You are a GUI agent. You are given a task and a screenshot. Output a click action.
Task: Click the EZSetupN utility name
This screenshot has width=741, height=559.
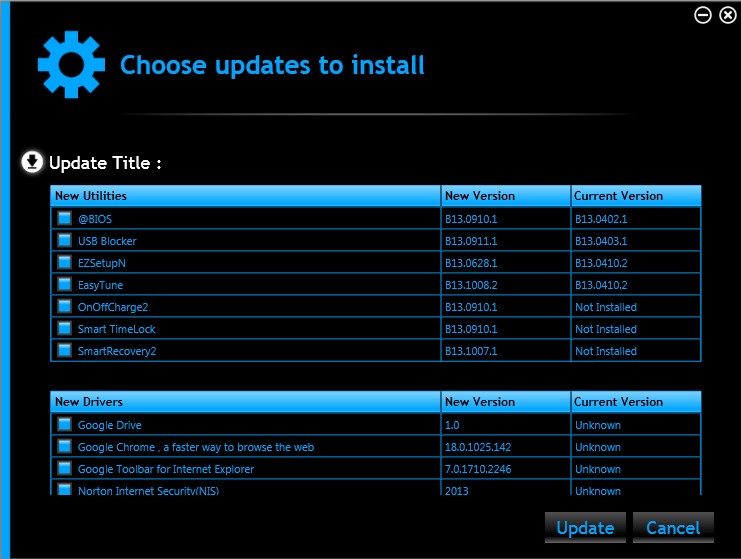[102, 263]
